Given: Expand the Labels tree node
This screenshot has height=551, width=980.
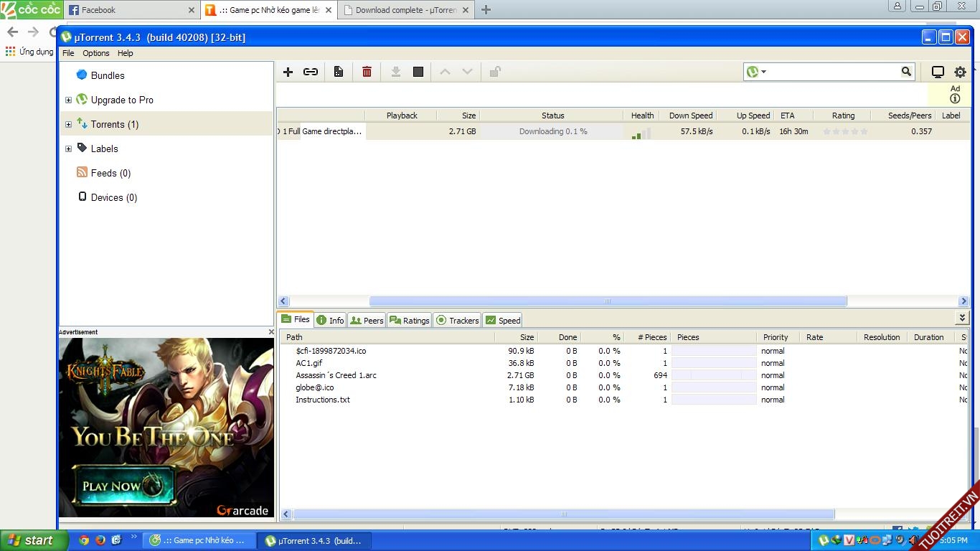Looking at the screenshot, I should [x=68, y=149].
